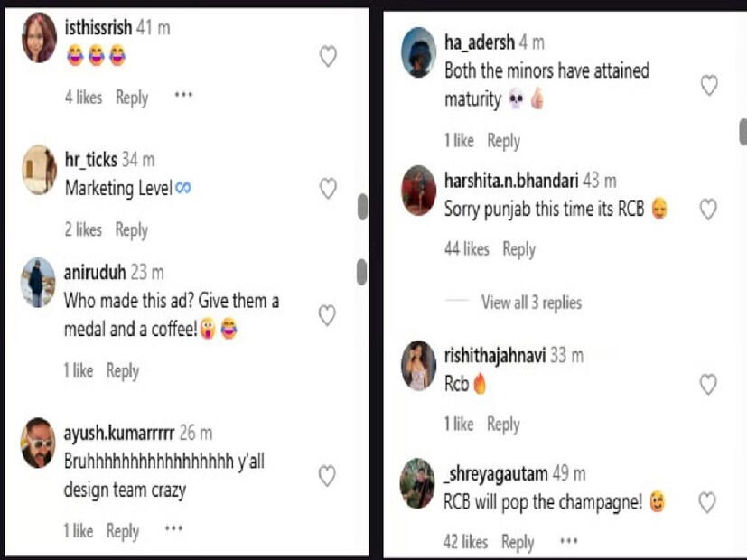The width and height of the screenshot is (747, 560).
Task: Expand View all 3 replies
Action: click(531, 303)
